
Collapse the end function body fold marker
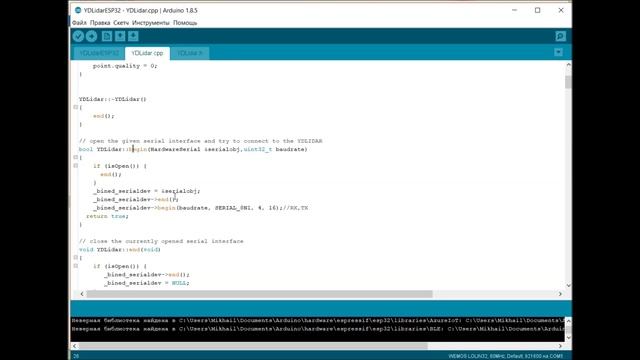(x=76, y=258)
